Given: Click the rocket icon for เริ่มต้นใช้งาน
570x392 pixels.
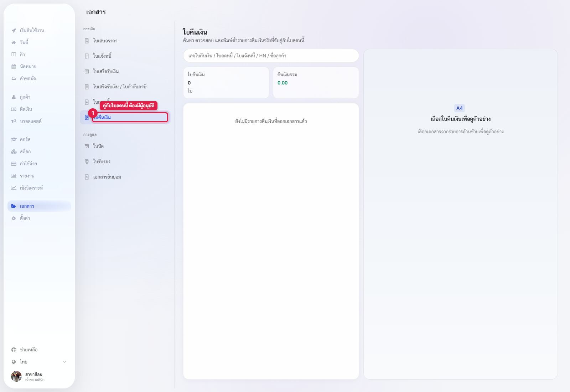Looking at the screenshot, I should pyautogui.click(x=14, y=30).
